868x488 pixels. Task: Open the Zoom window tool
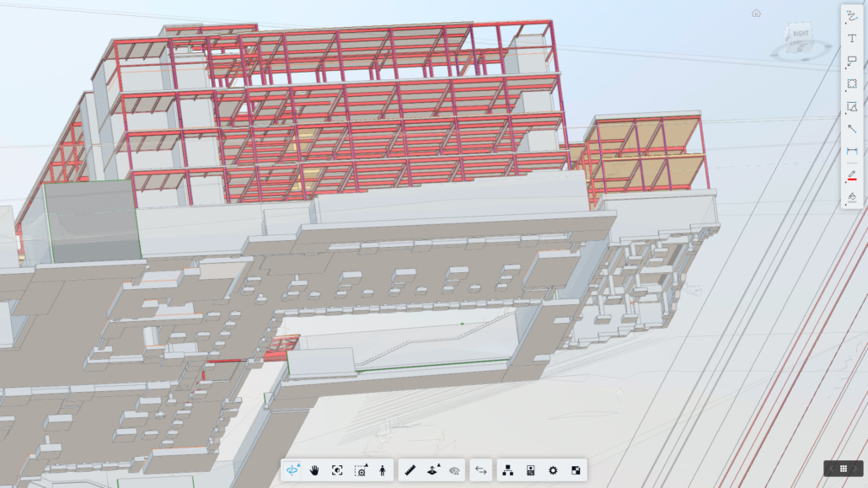coord(361,470)
